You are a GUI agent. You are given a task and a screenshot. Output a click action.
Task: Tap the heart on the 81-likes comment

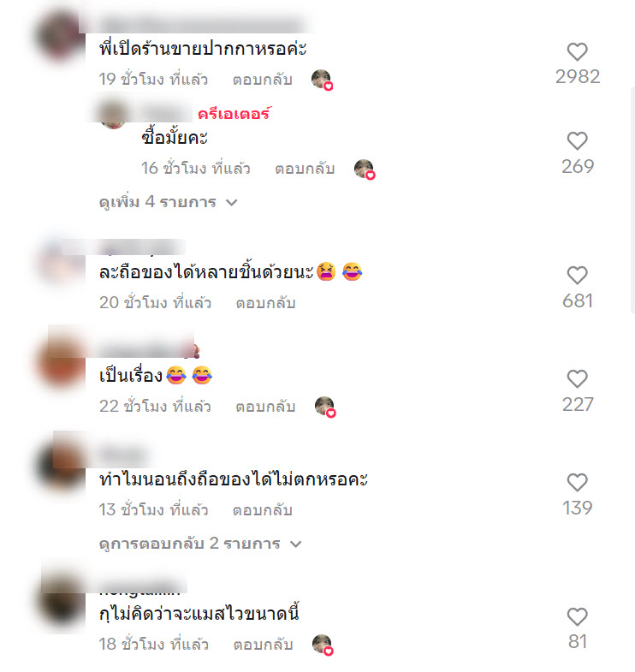point(577,616)
